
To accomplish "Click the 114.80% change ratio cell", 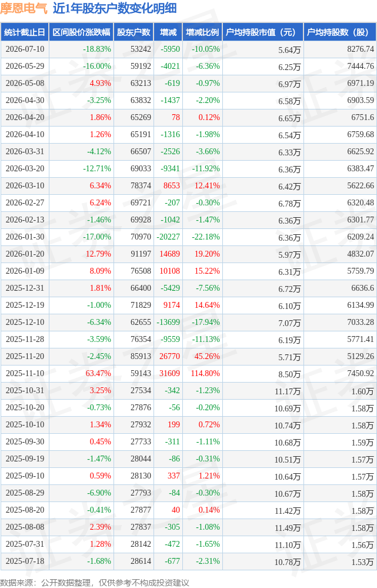I will 205,374.
